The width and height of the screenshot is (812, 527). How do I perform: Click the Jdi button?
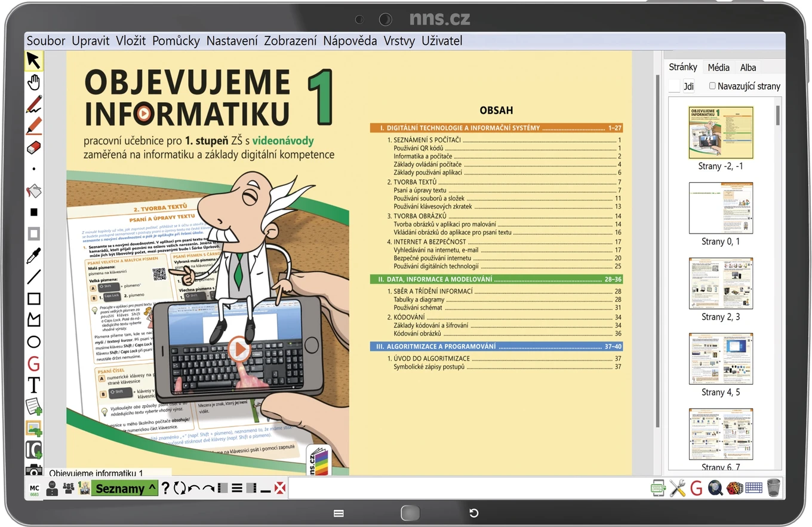pos(688,86)
